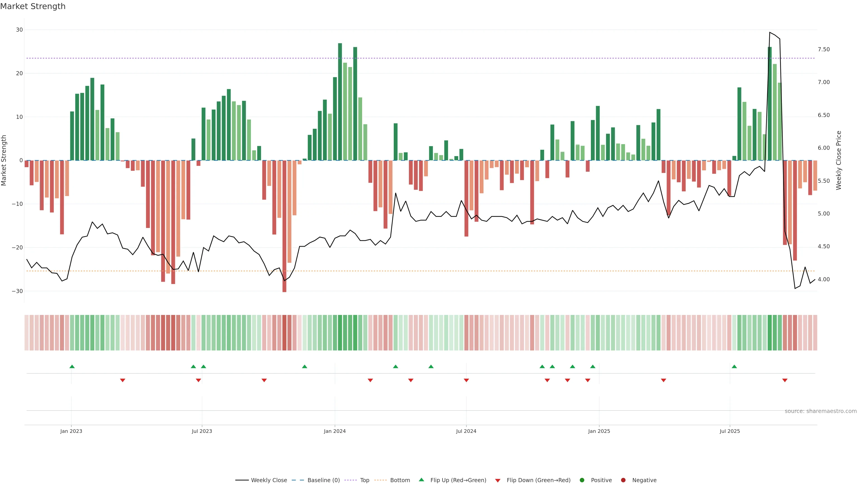
Task: Toggle the Top legend entry label
Action: pyautogui.click(x=365, y=480)
